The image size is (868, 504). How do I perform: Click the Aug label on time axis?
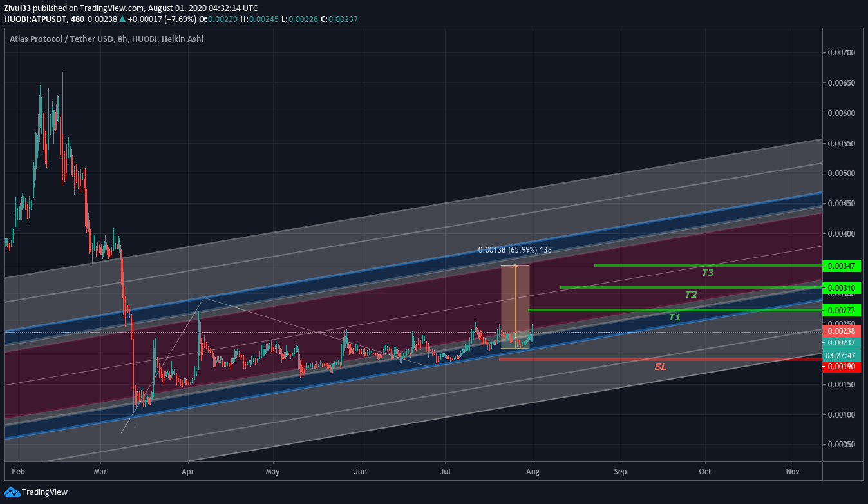[533, 472]
